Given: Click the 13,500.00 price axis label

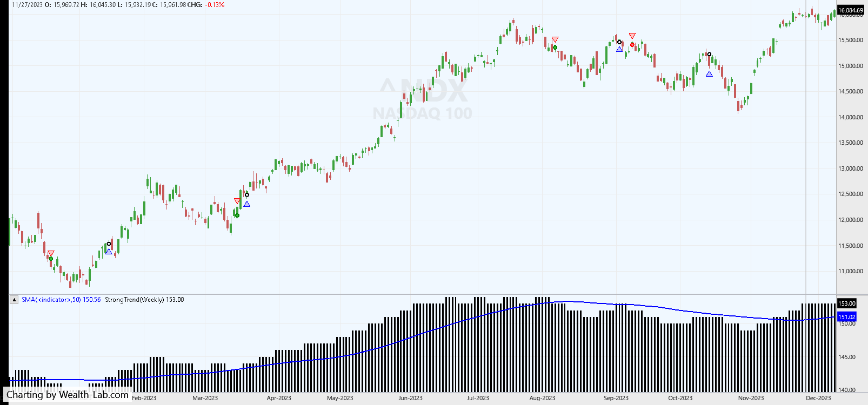Looking at the screenshot, I should click(851, 143).
